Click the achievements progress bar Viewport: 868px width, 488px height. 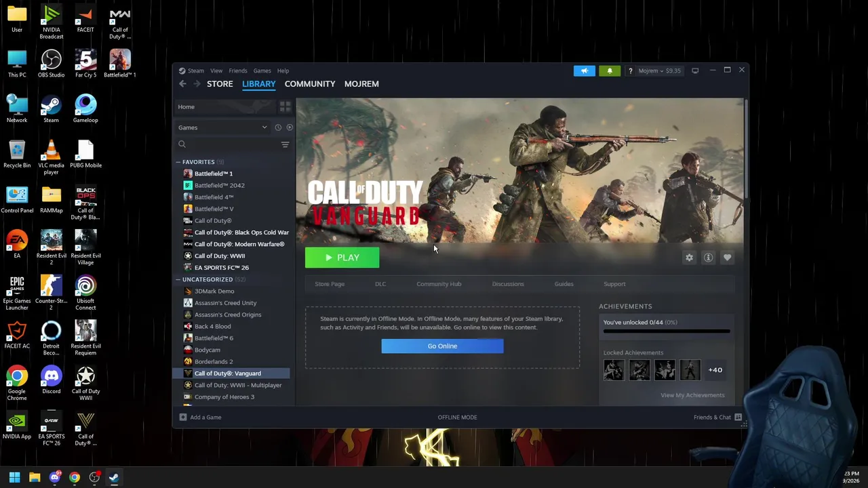(x=667, y=331)
